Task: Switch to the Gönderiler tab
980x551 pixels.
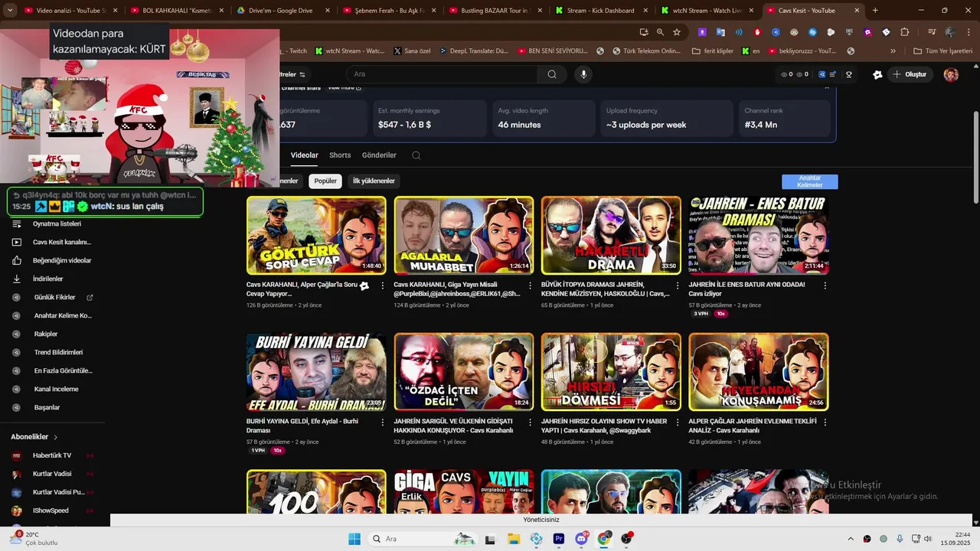Action: coord(379,155)
